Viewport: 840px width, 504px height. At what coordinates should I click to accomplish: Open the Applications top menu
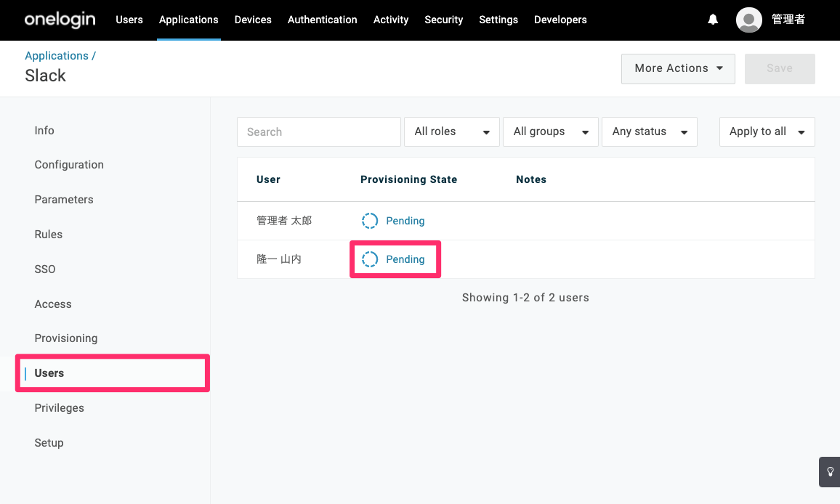click(189, 20)
